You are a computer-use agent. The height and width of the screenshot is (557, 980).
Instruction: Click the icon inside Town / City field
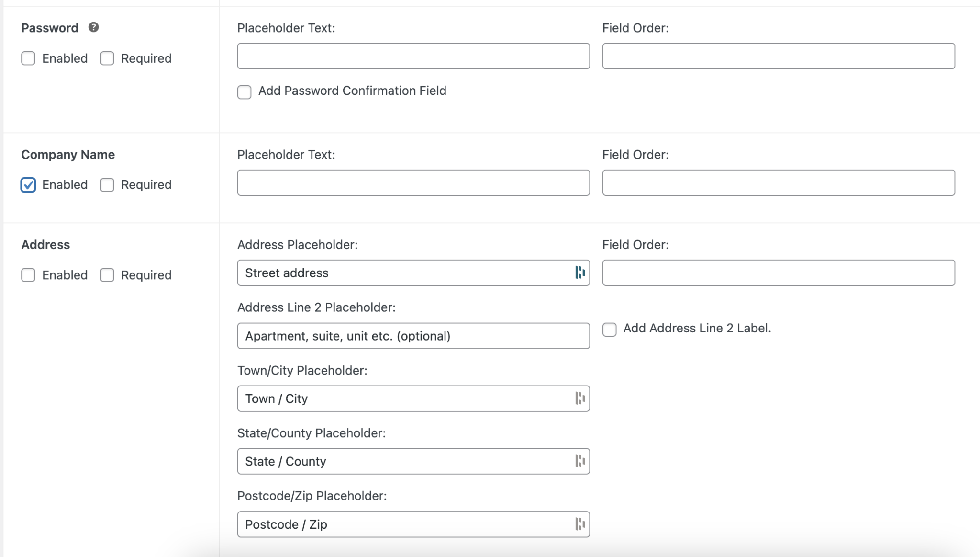pyautogui.click(x=580, y=398)
